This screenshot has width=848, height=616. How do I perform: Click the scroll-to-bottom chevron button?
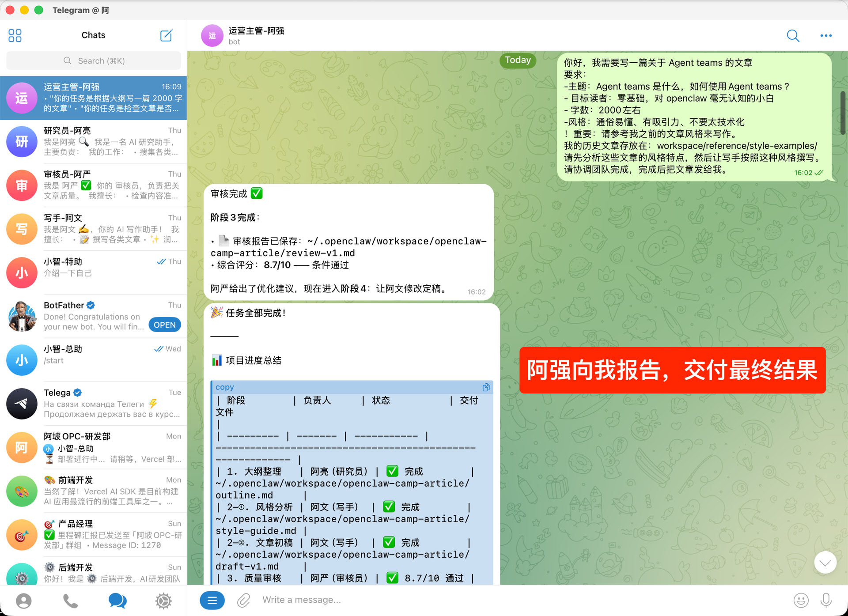click(825, 563)
